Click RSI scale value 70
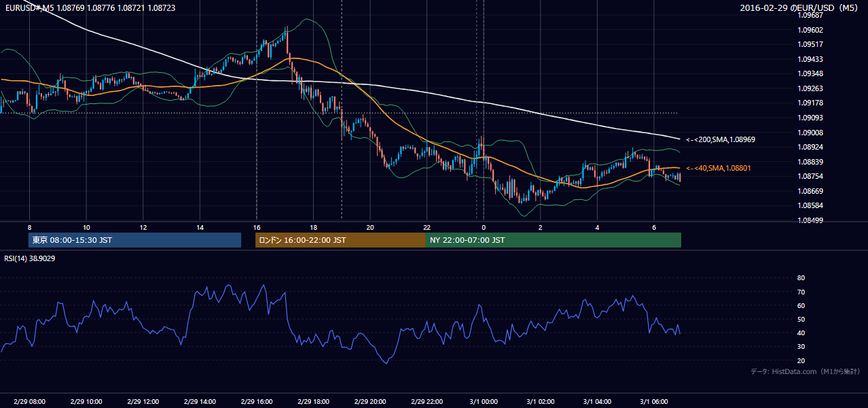Screen dimensions: 868x408 pyautogui.click(x=801, y=292)
